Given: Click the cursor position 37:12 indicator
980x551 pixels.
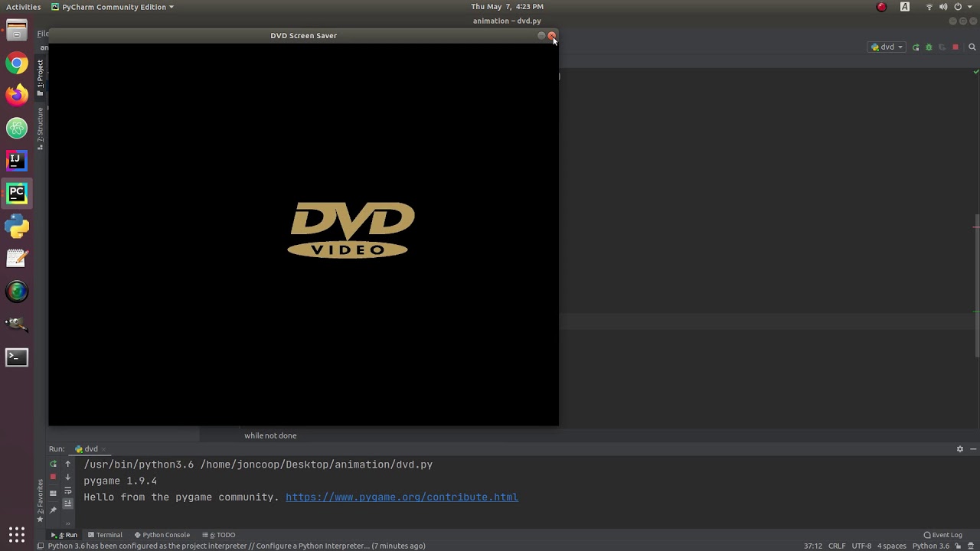Looking at the screenshot, I should pos(812,546).
